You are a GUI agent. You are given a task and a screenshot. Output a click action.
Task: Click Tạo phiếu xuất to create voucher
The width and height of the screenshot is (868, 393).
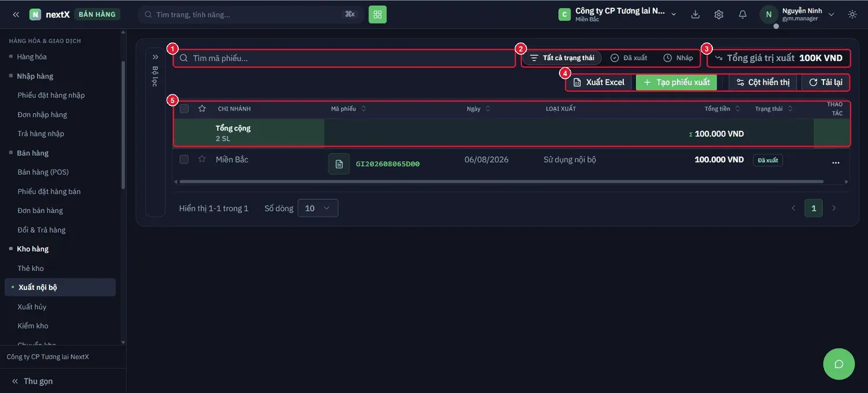[x=676, y=82]
